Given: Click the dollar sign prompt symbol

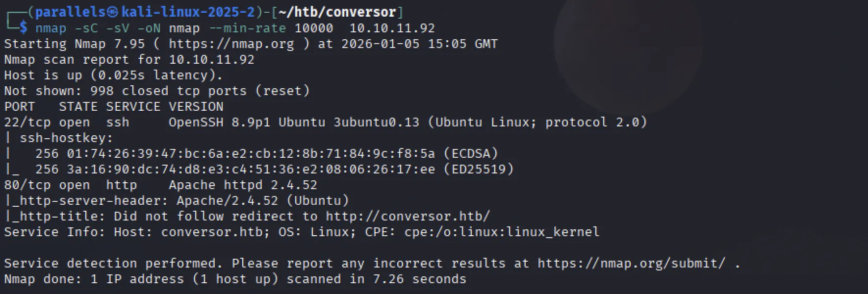Looking at the screenshot, I should tap(24, 28).
